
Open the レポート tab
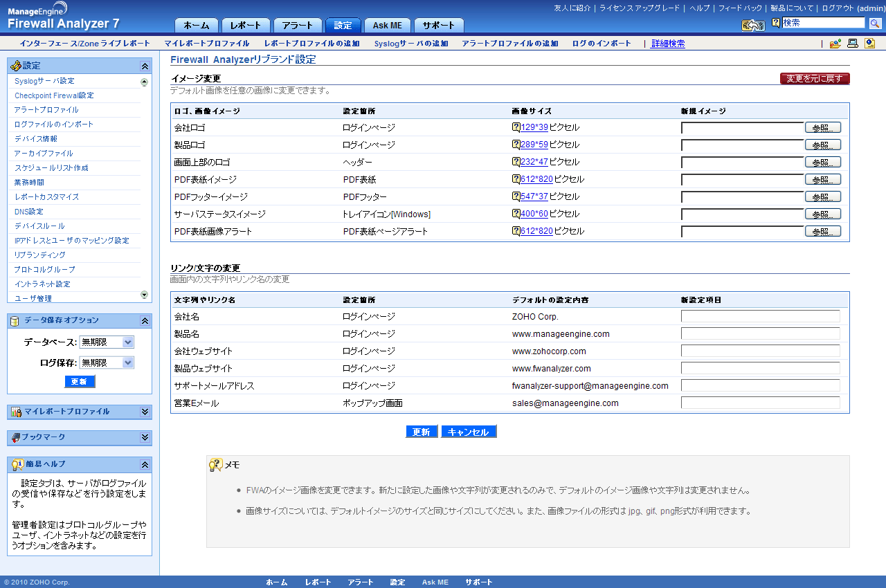246,26
